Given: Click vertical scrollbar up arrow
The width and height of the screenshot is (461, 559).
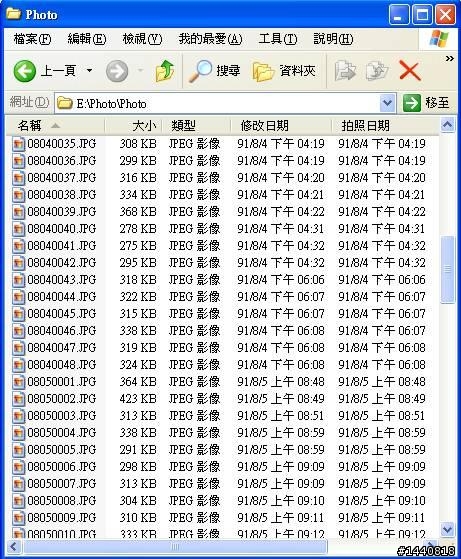Looking at the screenshot, I should pyautogui.click(x=447, y=125).
